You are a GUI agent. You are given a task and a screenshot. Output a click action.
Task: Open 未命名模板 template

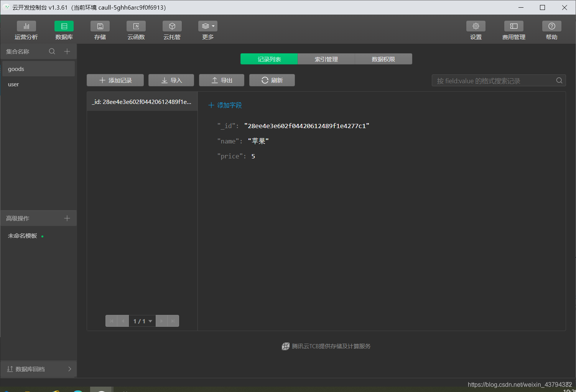23,236
